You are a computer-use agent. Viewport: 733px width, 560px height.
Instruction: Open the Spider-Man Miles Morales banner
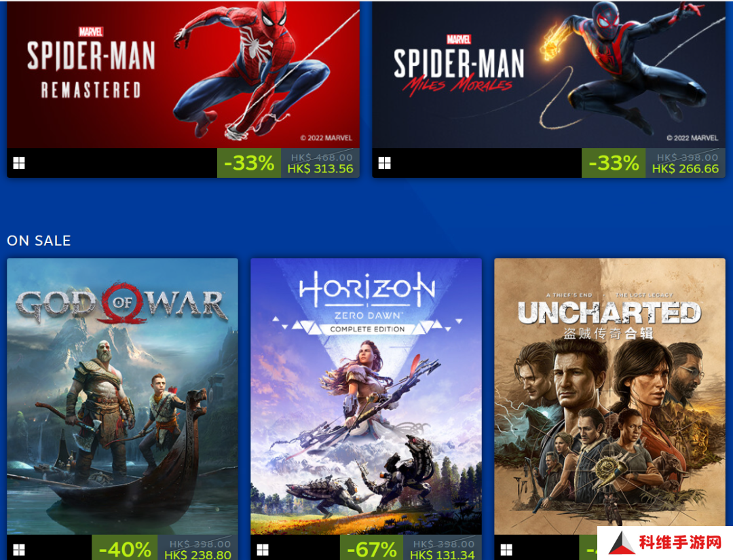point(548,74)
